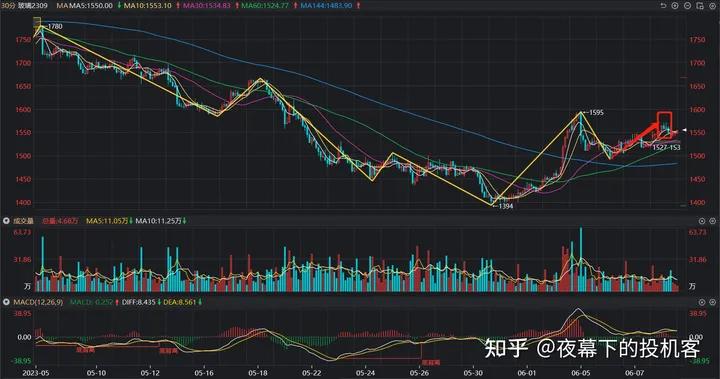The height and width of the screenshot is (379, 720).
Task: Click the 05-22 date on time axis
Action: 311,373
